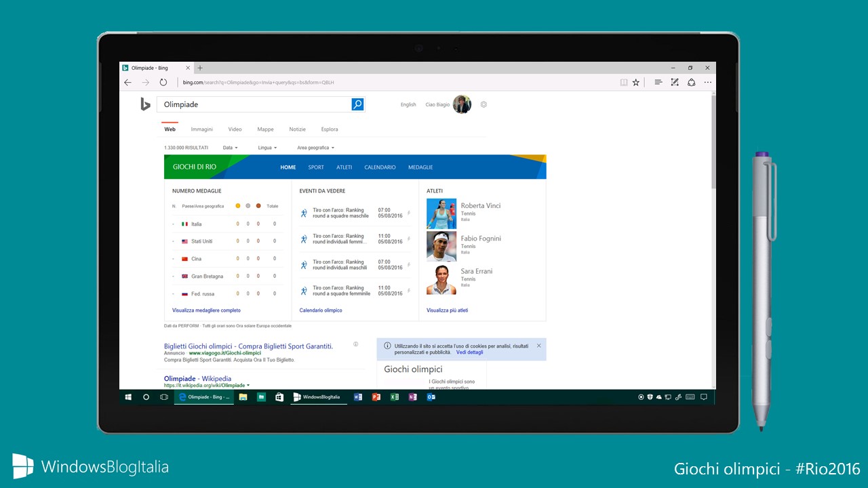
Task: Open touch keyboard icon in system tray
Action: [x=690, y=397]
